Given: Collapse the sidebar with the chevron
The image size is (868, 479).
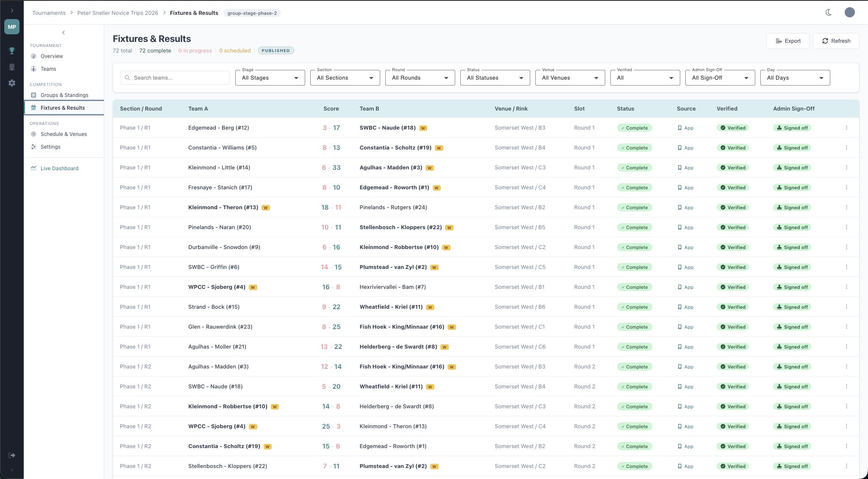Looking at the screenshot, I should (64, 33).
